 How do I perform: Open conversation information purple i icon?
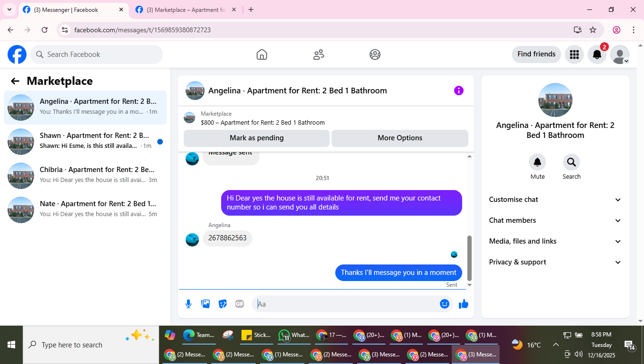click(x=459, y=91)
